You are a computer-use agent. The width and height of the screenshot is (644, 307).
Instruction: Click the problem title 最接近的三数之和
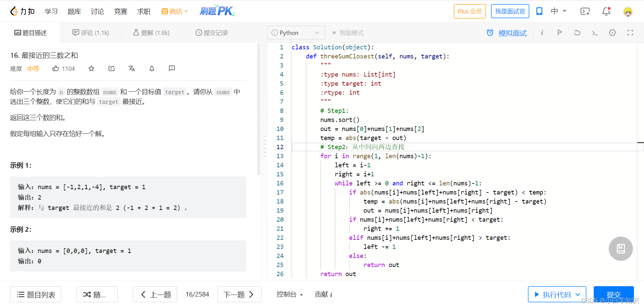[50, 55]
